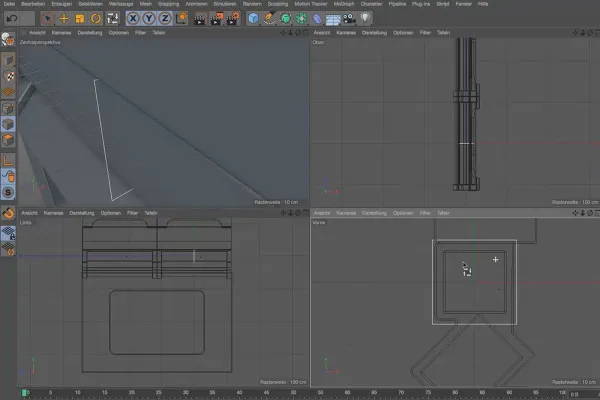600x400 pixels.
Task: Open the Erzeugen menu
Action: point(62,4)
